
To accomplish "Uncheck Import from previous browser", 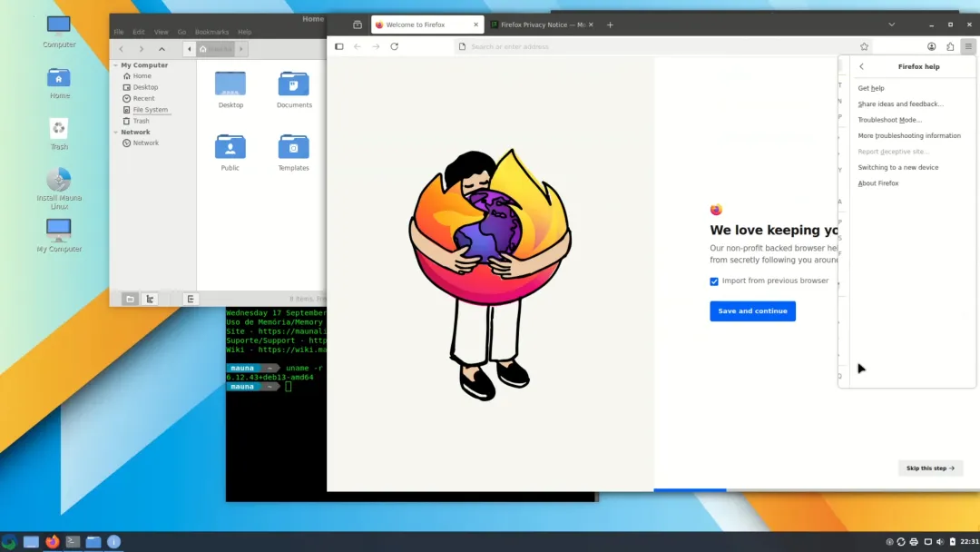I will pyautogui.click(x=714, y=281).
